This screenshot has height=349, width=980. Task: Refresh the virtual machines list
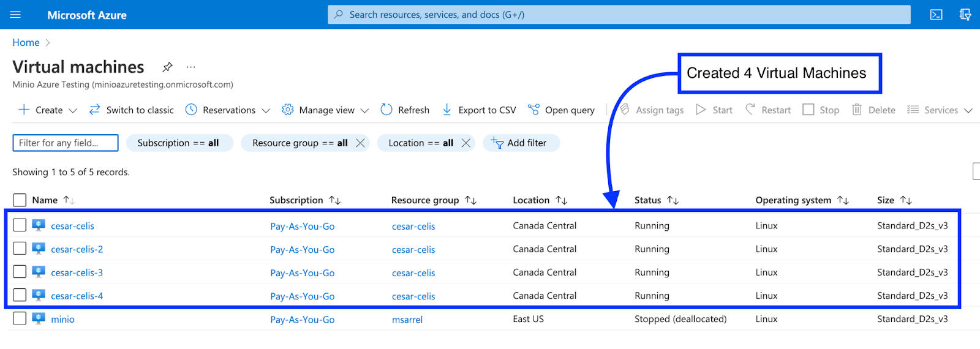point(405,110)
